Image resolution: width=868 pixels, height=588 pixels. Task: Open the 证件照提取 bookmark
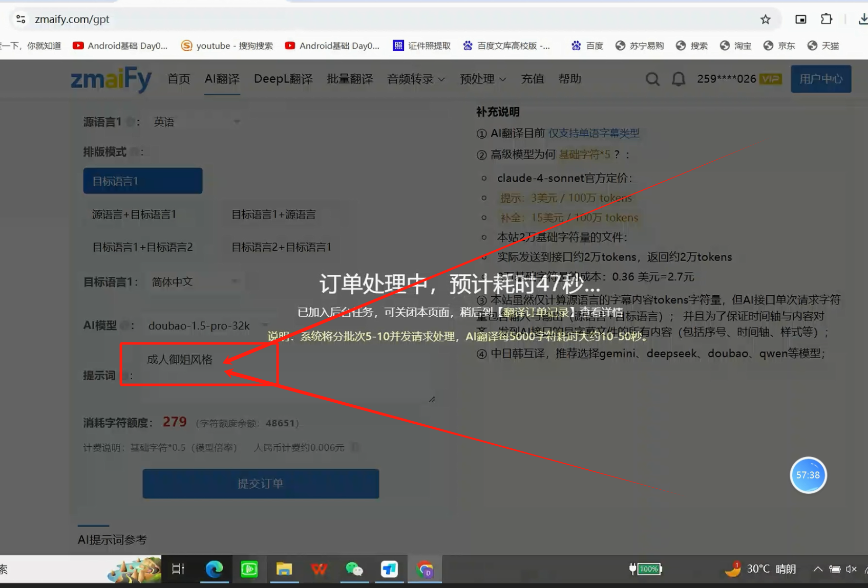coord(421,46)
